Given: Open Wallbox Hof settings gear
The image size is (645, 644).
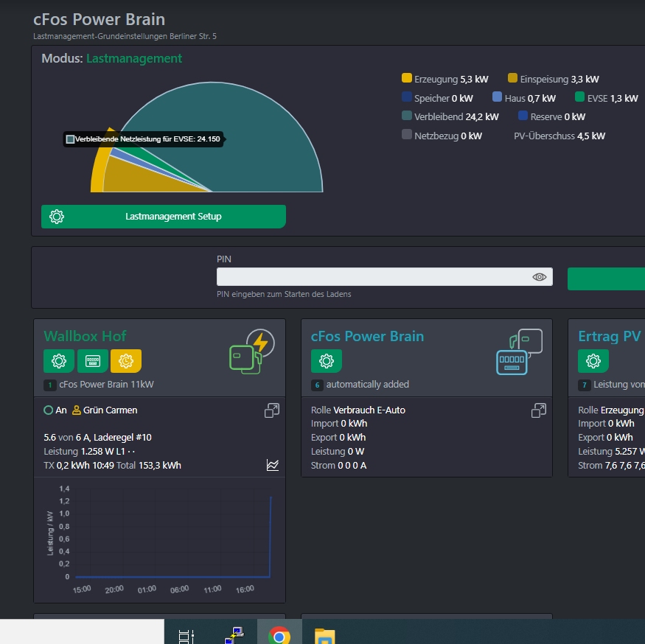Looking at the screenshot, I should [59, 360].
